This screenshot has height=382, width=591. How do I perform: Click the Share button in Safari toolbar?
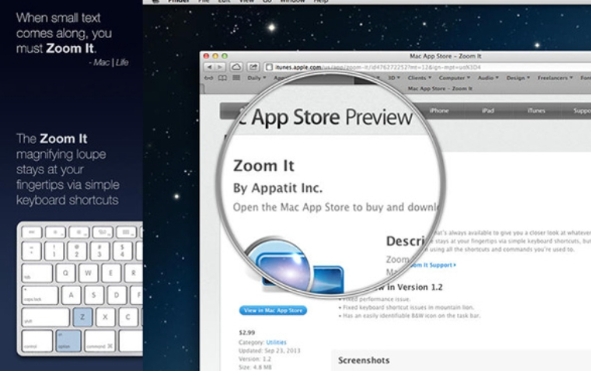tap(253, 67)
